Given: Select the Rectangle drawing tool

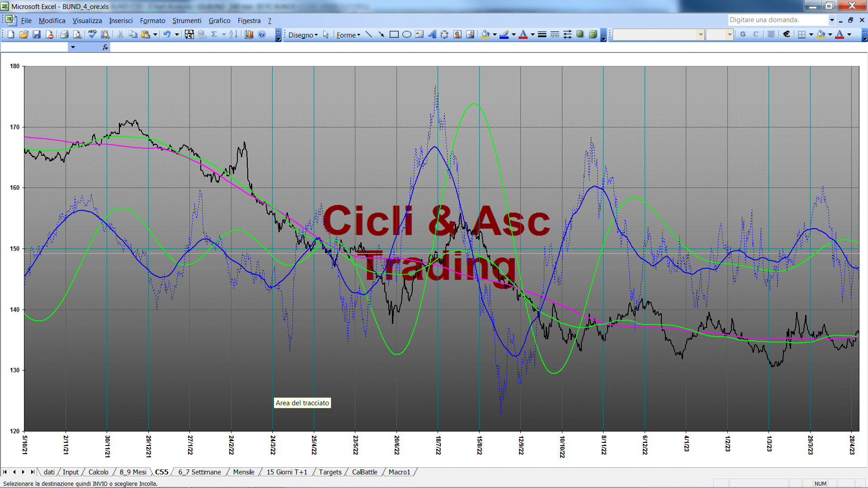Looking at the screenshot, I should tap(394, 35).
